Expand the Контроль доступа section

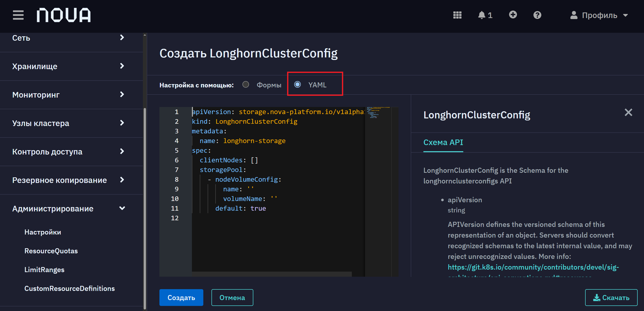coord(71,152)
